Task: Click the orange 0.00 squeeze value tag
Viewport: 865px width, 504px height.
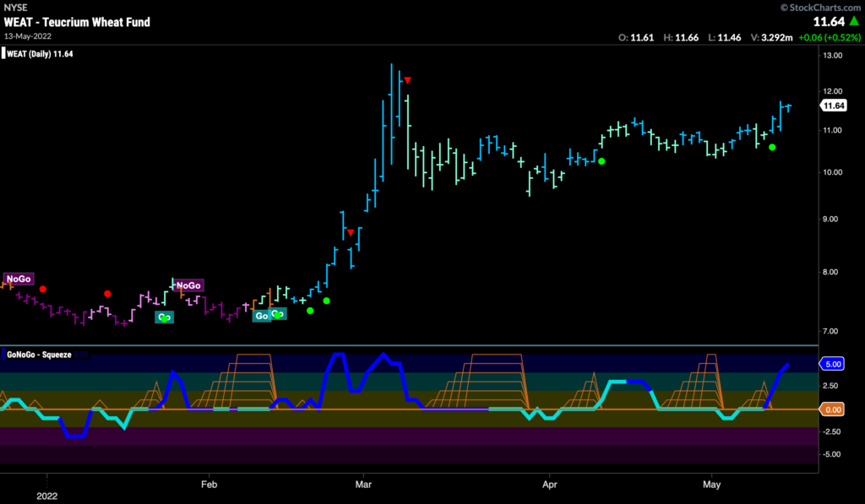Action: 832,409
